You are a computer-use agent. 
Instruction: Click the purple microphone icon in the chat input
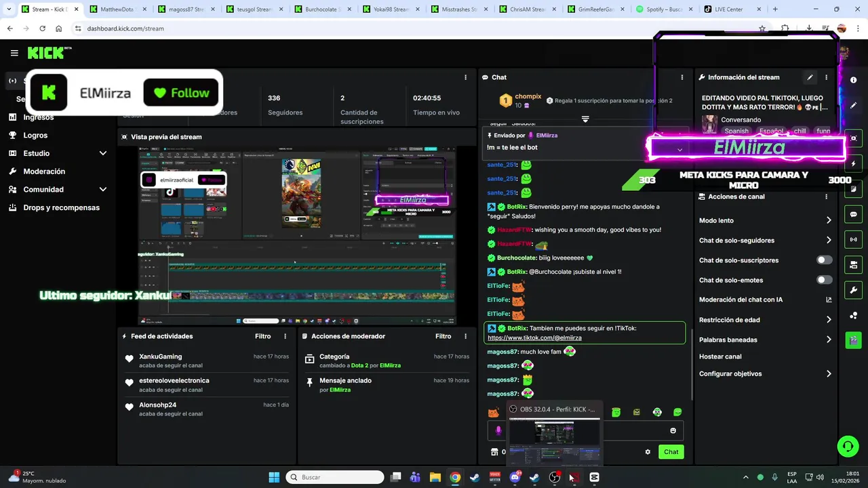(x=498, y=430)
